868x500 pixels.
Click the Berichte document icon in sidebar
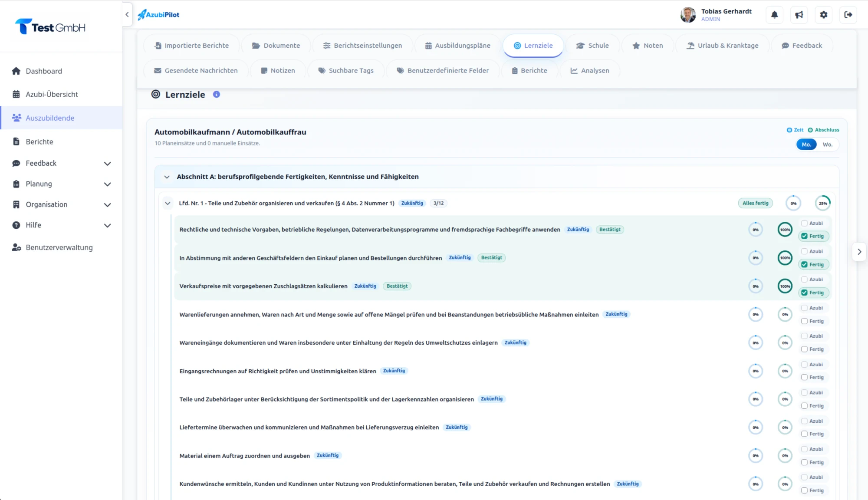point(16,141)
